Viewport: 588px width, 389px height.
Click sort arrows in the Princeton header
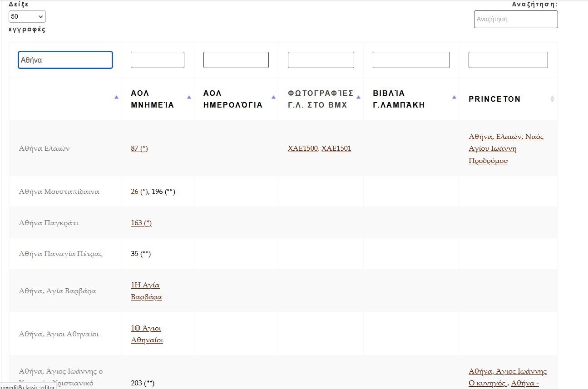552,99
